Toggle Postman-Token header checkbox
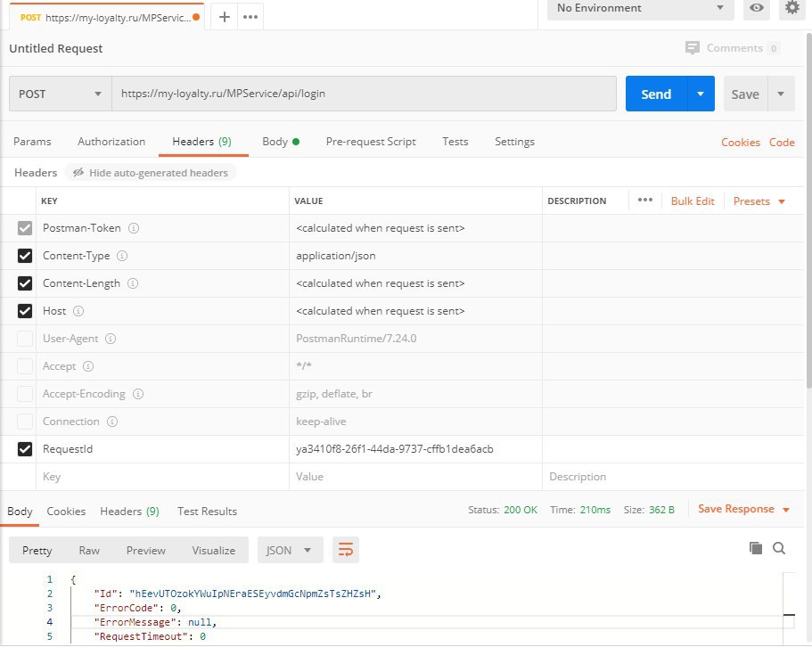812x647 pixels. click(x=25, y=228)
